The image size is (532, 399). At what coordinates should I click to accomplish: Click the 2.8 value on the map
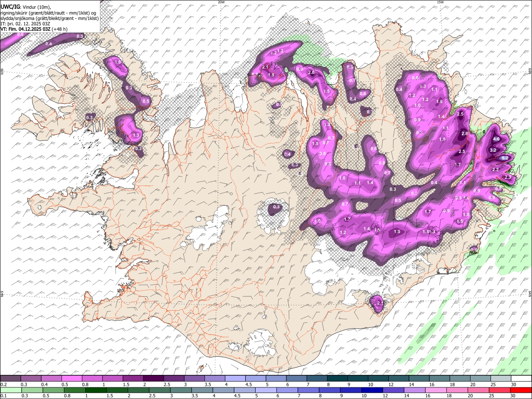465,133
